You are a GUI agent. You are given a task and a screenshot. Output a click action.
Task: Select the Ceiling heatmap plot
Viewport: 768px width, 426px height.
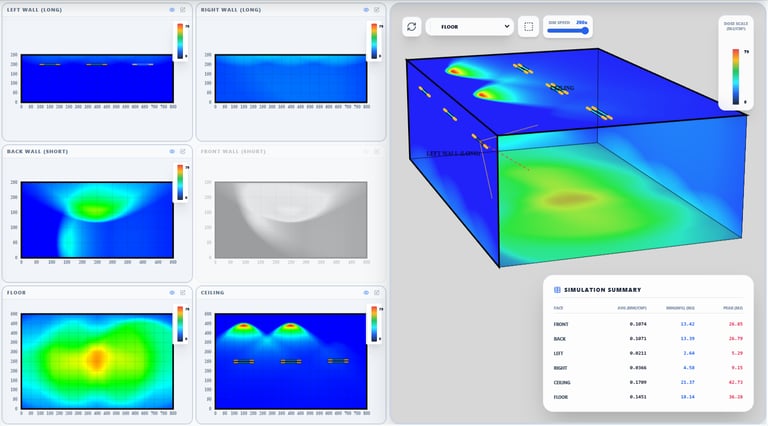coord(291,361)
